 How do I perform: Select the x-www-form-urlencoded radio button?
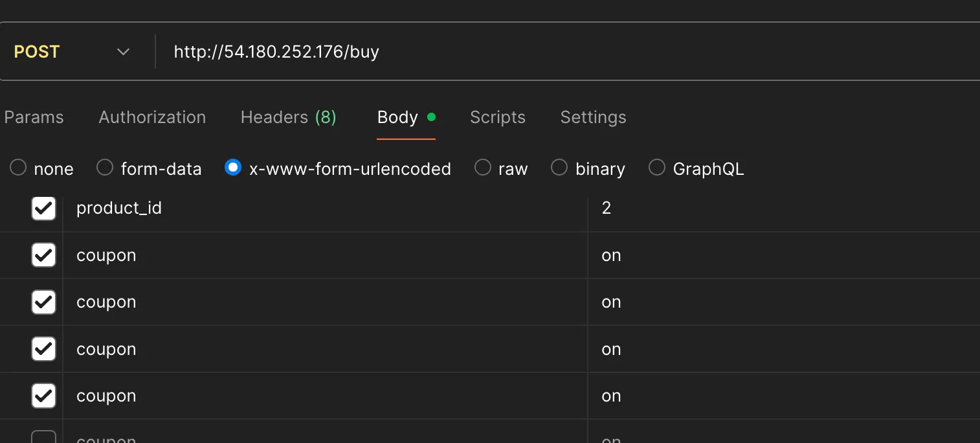(x=233, y=168)
